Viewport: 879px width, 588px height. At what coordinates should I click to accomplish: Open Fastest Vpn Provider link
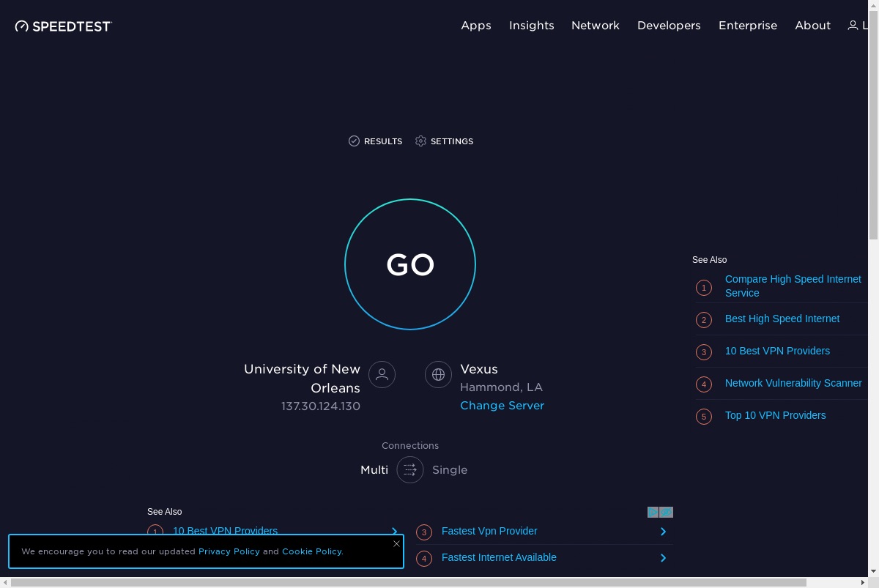489,531
